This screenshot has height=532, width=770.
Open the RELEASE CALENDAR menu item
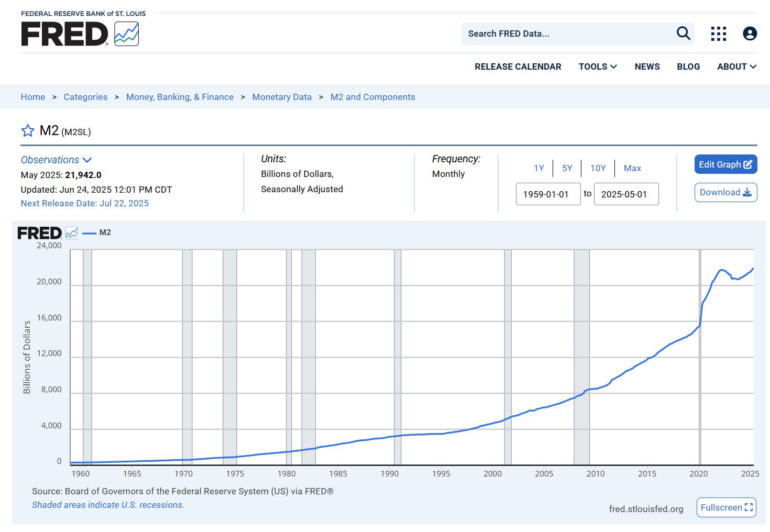pyautogui.click(x=518, y=66)
